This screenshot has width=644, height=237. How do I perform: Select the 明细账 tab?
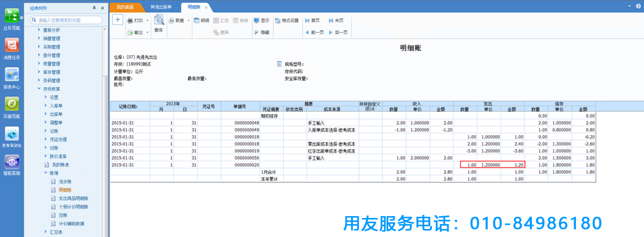click(x=194, y=7)
